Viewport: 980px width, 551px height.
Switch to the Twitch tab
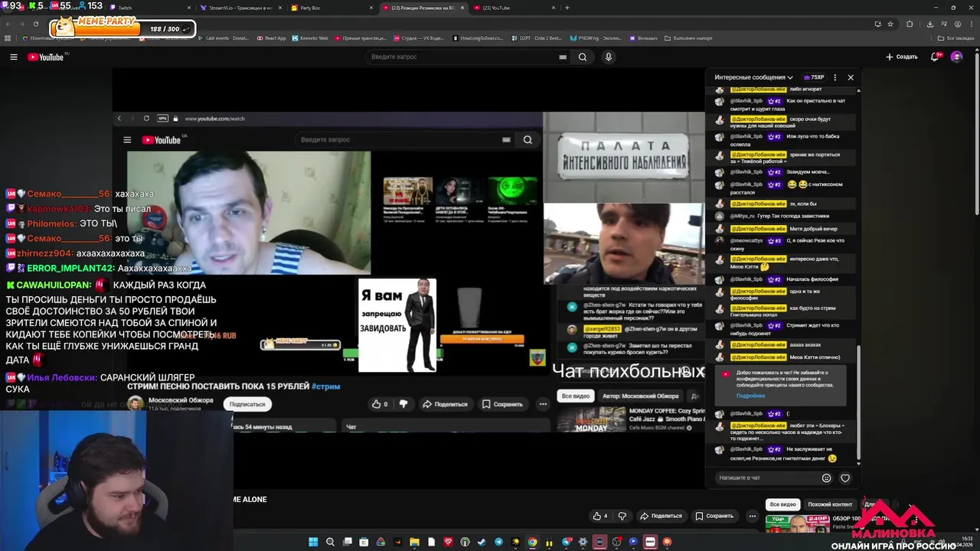(x=150, y=8)
